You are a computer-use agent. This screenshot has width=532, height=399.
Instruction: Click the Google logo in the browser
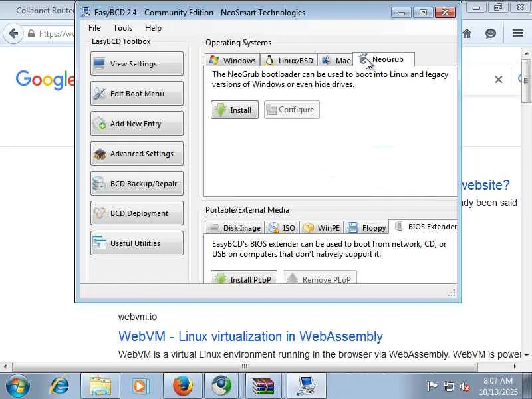[45, 80]
